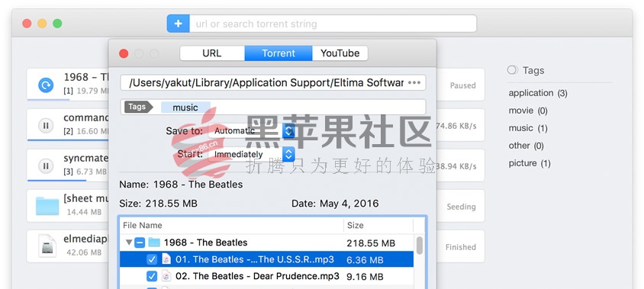Image resolution: width=644 pixels, height=289 pixels.
Task: Filter by the movie (0) tag
Action: coord(528,111)
